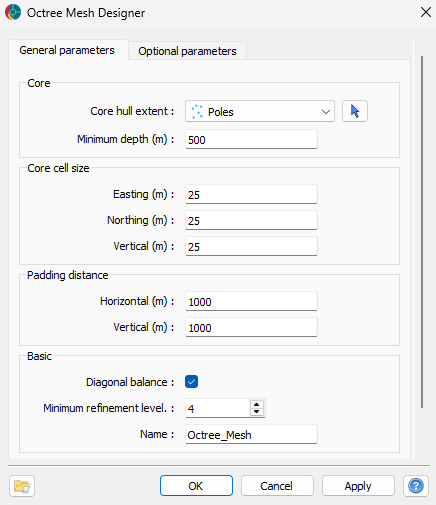This screenshot has width=436, height=505.
Task: Open the help question mark icon
Action: click(416, 486)
